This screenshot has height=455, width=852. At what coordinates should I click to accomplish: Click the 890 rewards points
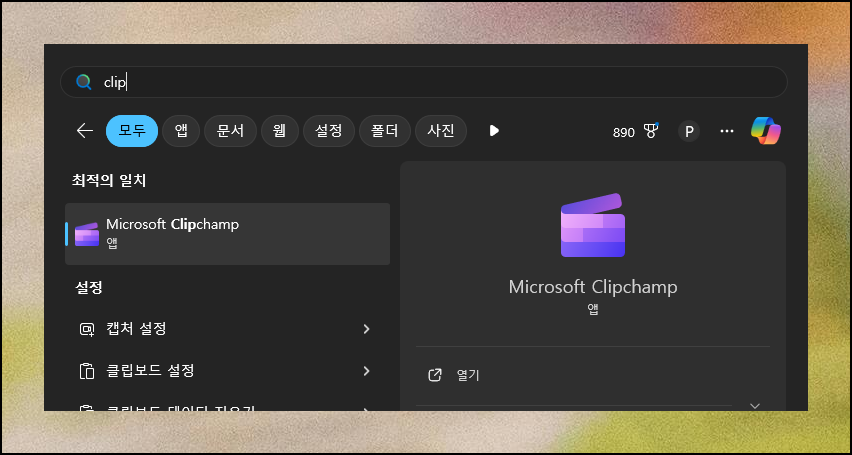coord(624,132)
